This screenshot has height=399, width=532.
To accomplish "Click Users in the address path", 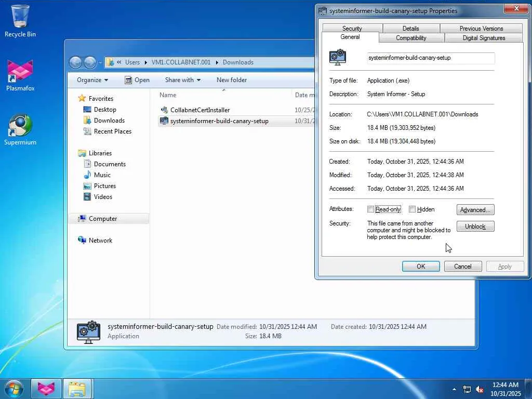I will pyautogui.click(x=132, y=62).
